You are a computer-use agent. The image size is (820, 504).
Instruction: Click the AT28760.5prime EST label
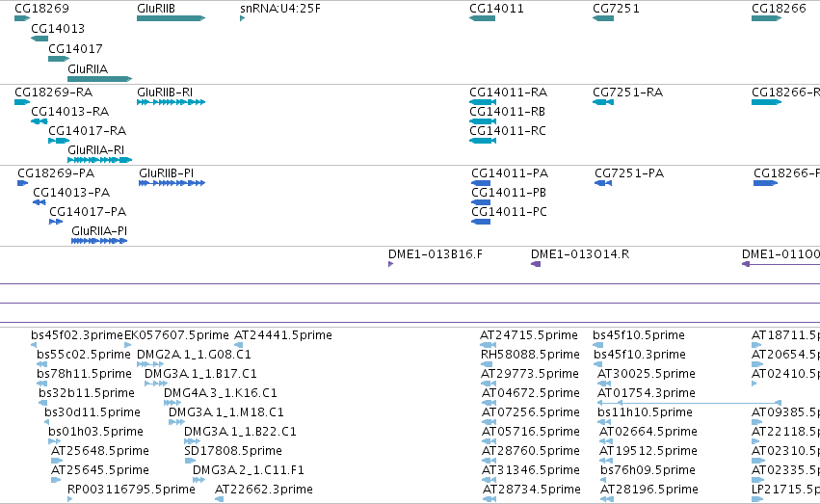[x=531, y=451]
